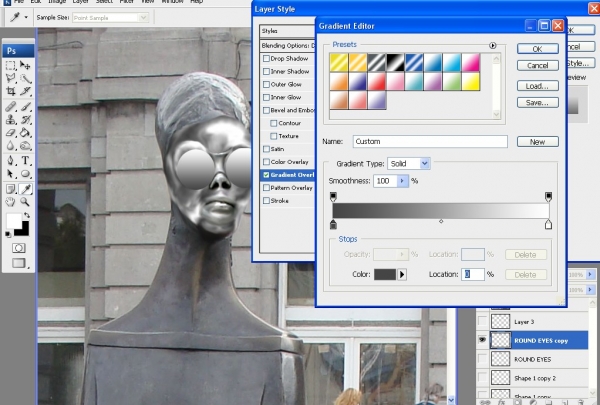Viewport: 600px width, 405px height.
Task: Enable the Drop Shadow style
Action: 266,59
